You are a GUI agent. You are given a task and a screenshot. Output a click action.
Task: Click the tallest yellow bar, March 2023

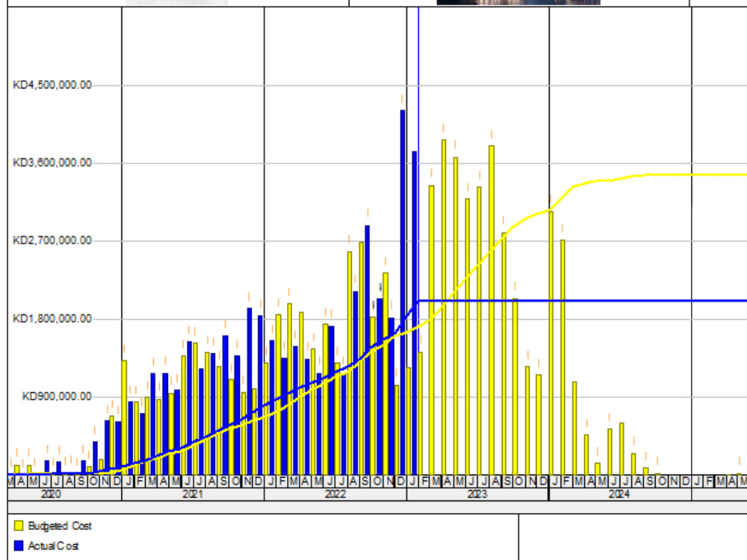[x=444, y=307]
